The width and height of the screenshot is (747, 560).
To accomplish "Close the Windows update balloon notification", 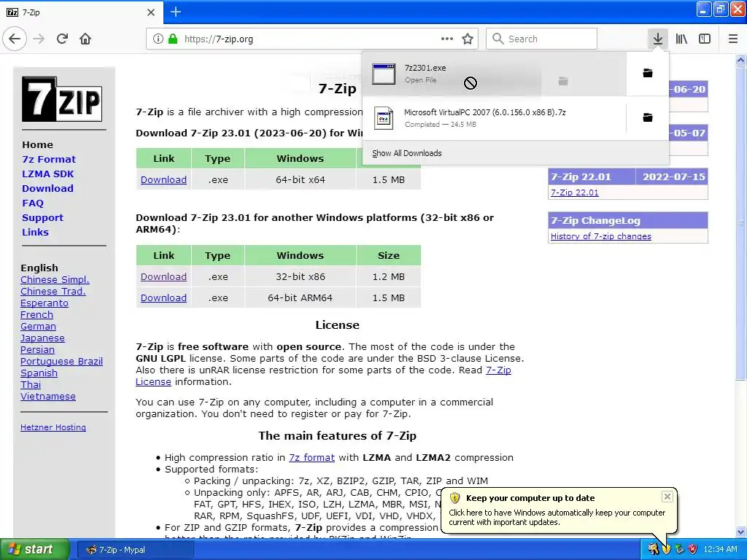I will click(x=667, y=497).
